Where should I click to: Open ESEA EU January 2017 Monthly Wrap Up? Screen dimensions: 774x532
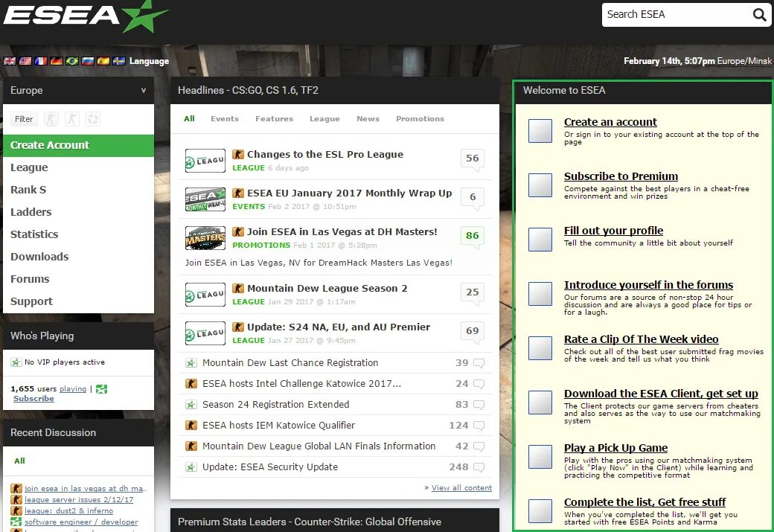click(350, 193)
